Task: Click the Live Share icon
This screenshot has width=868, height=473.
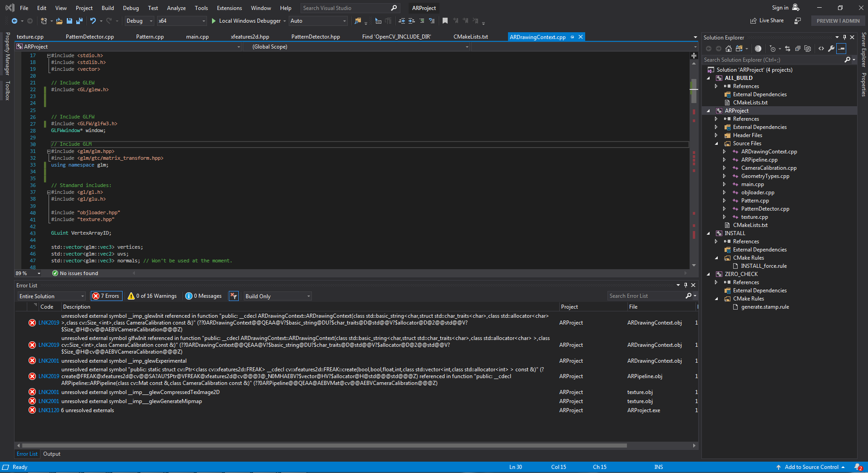Action: click(x=754, y=21)
